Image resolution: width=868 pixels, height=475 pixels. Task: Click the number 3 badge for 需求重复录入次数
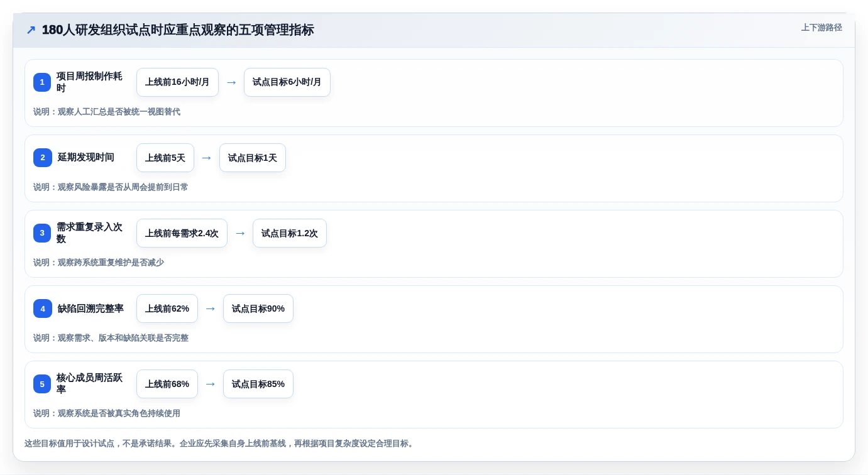42,233
